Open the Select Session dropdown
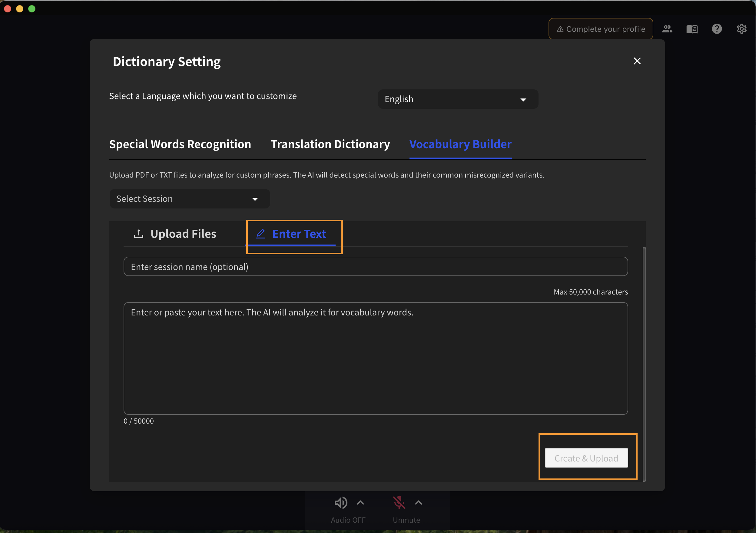 point(189,199)
